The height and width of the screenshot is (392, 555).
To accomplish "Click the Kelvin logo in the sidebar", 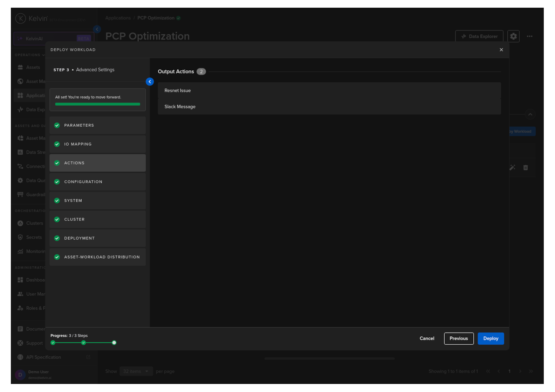I will coord(32,19).
